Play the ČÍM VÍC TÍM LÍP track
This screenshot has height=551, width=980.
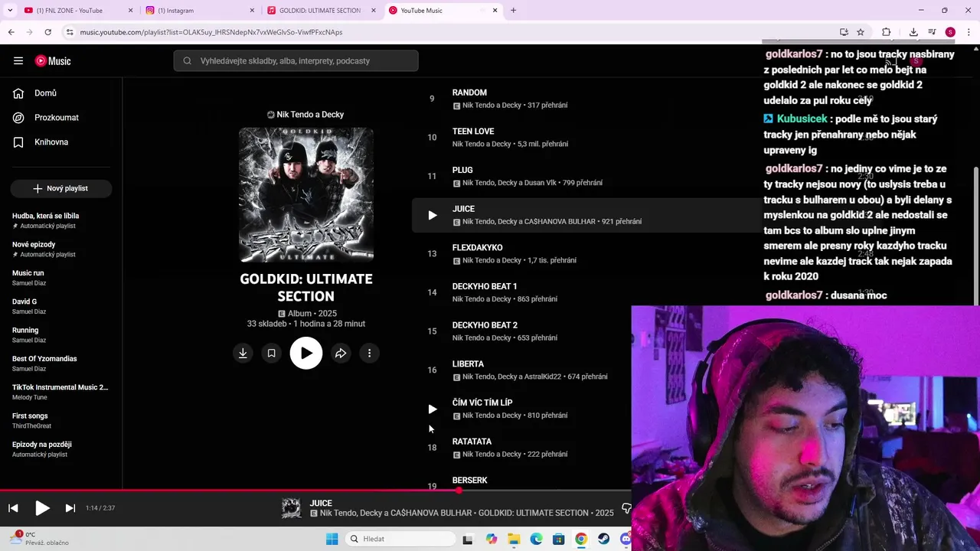(432, 409)
